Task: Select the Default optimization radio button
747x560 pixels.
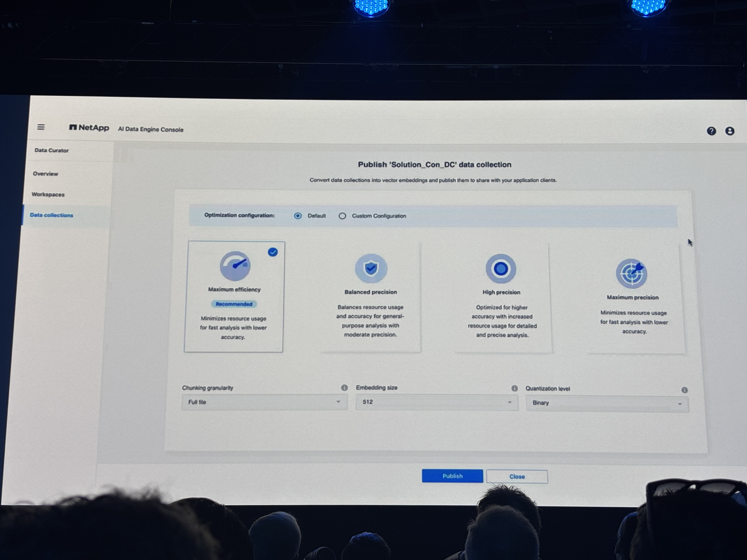Action: tap(298, 216)
